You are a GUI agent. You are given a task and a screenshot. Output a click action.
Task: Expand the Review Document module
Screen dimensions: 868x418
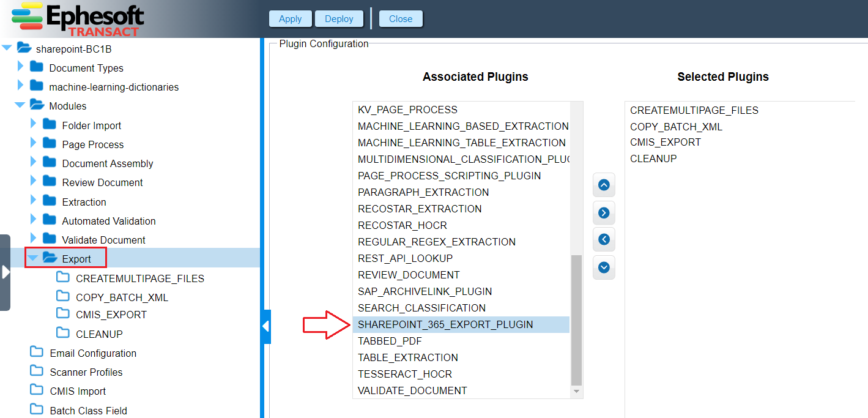coord(33,181)
